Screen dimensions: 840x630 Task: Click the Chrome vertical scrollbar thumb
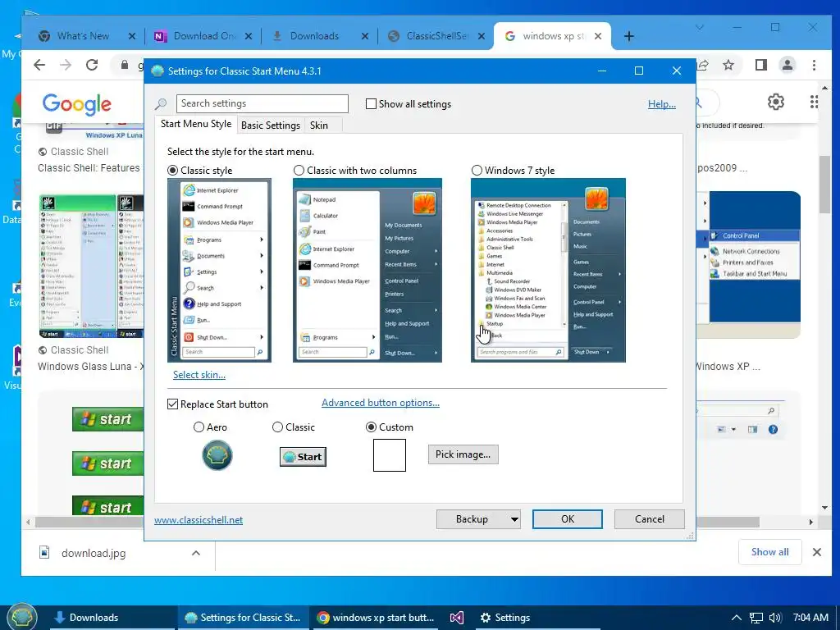coord(824,185)
